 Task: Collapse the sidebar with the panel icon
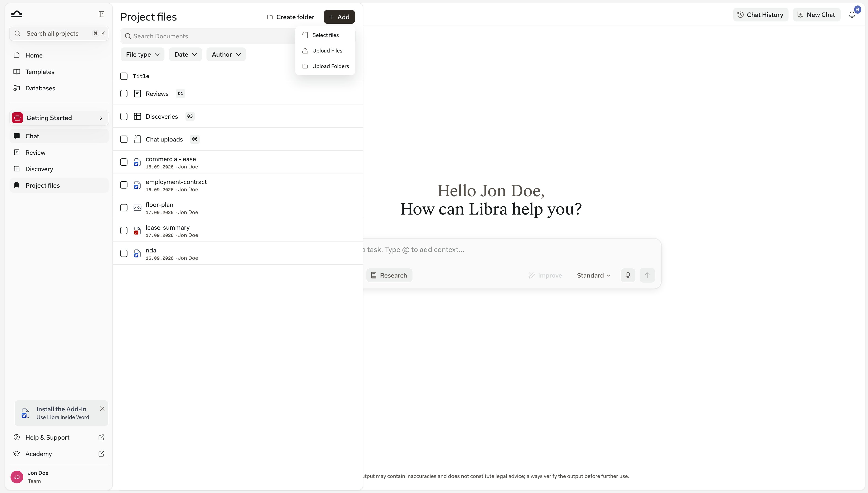pyautogui.click(x=101, y=14)
